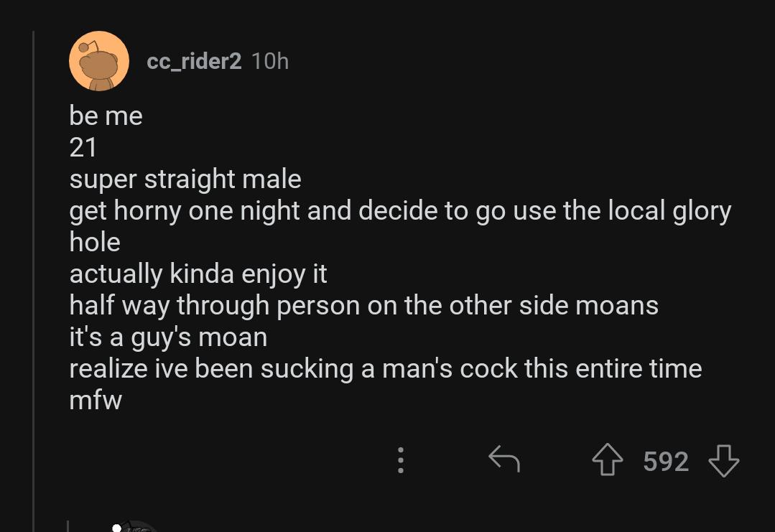Tap the "21" line of the comment
The width and height of the screenshot is (775, 532).
tap(83, 147)
